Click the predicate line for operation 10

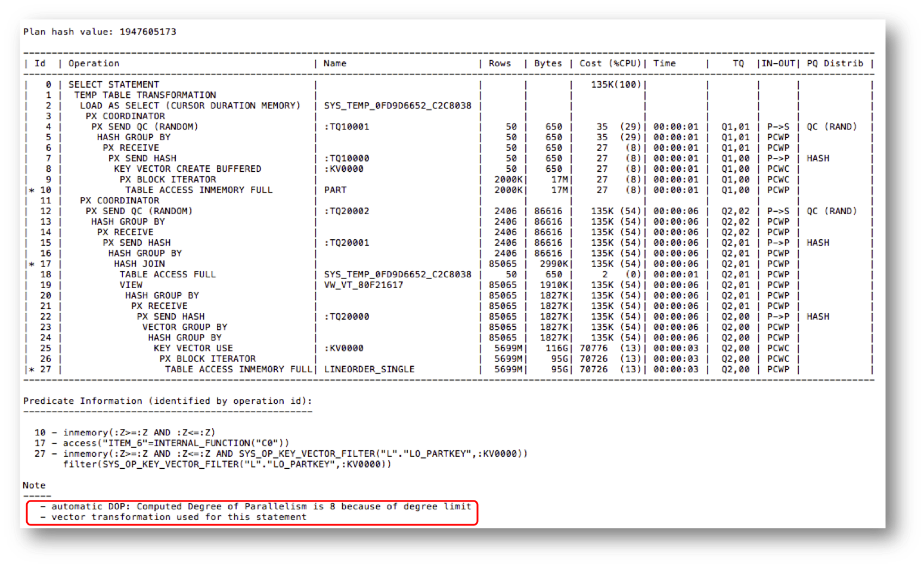point(125,432)
